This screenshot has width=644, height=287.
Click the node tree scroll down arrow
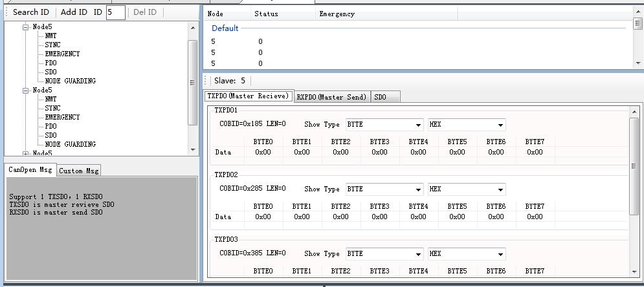pos(193,150)
